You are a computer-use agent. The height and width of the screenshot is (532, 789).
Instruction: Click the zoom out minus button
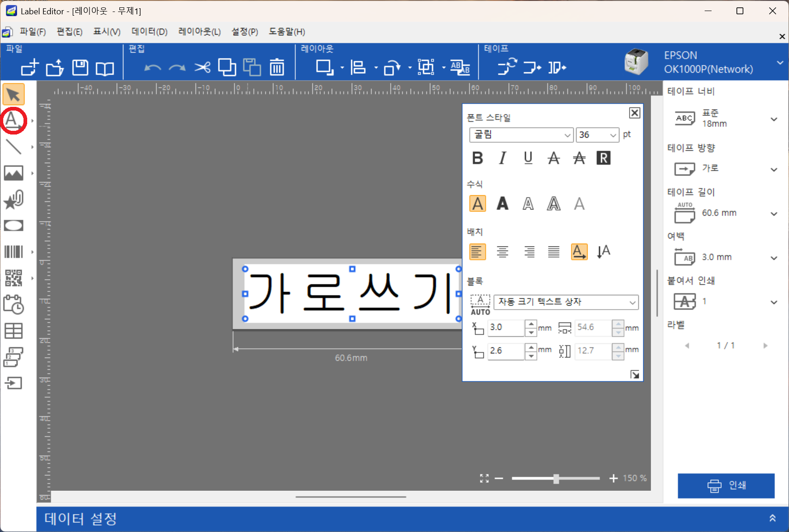pos(499,479)
